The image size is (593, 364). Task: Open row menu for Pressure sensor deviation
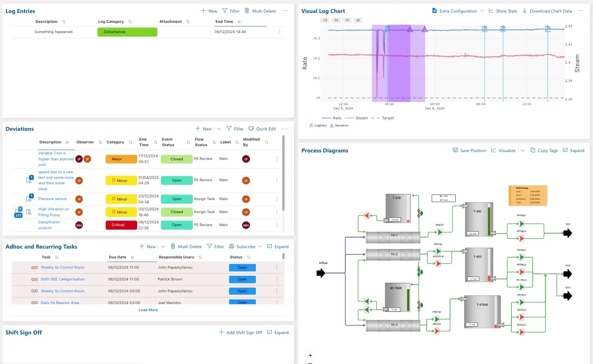click(277, 199)
